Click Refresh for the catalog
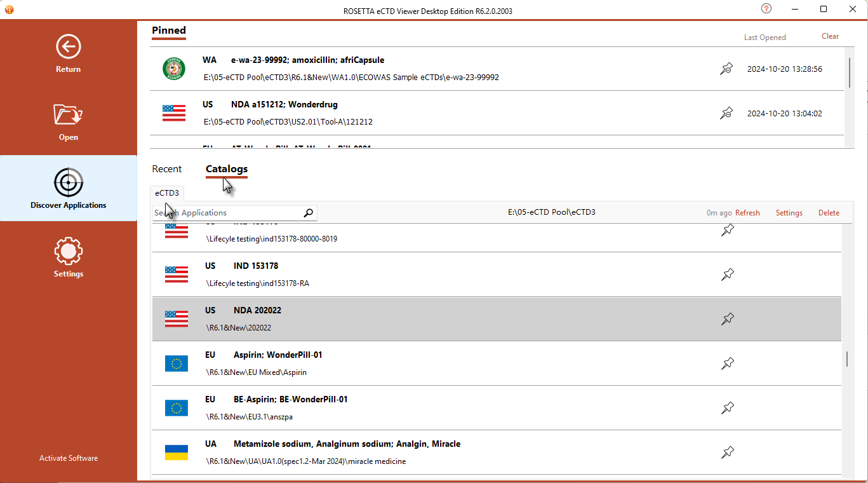The image size is (868, 483). [x=747, y=213]
